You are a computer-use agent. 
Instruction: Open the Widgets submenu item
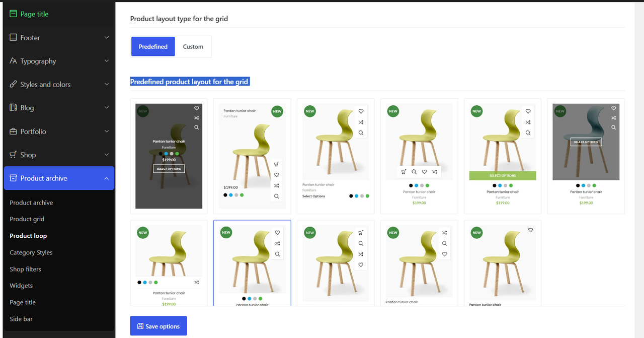coord(21,286)
